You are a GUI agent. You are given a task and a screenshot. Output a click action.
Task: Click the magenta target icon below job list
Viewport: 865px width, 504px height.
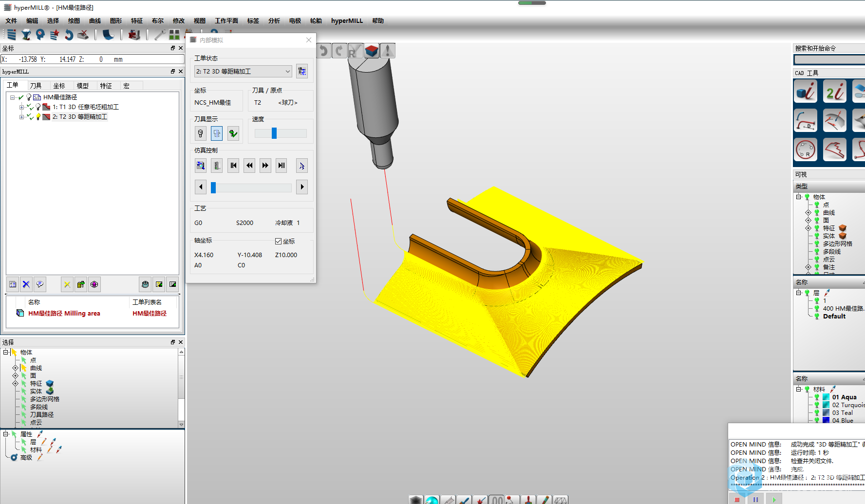click(x=94, y=284)
